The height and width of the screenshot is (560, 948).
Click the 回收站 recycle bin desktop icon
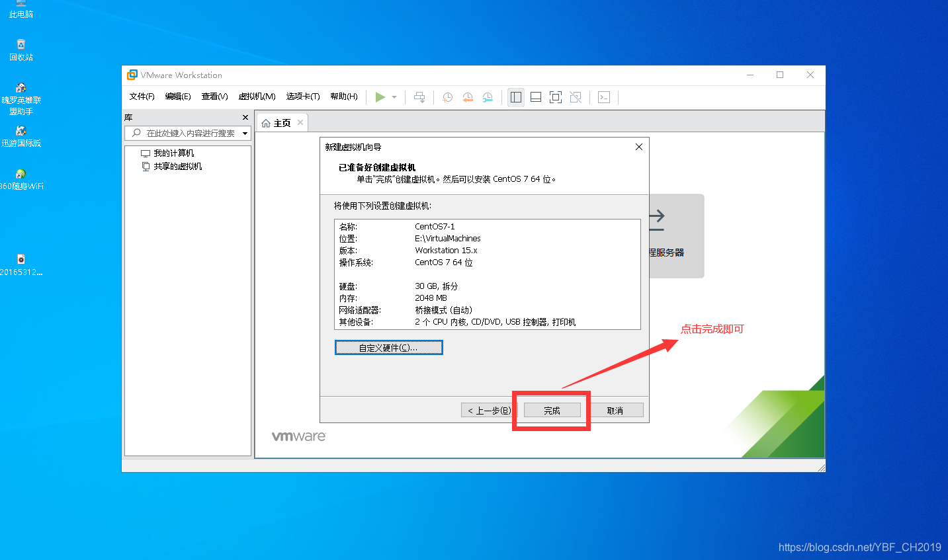(21, 50)
